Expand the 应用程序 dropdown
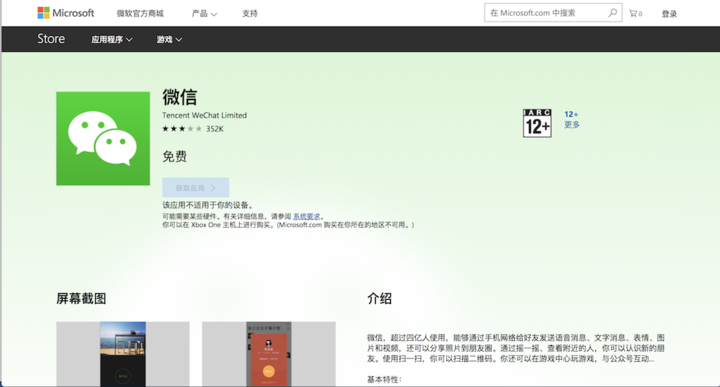 click(112, 39)
